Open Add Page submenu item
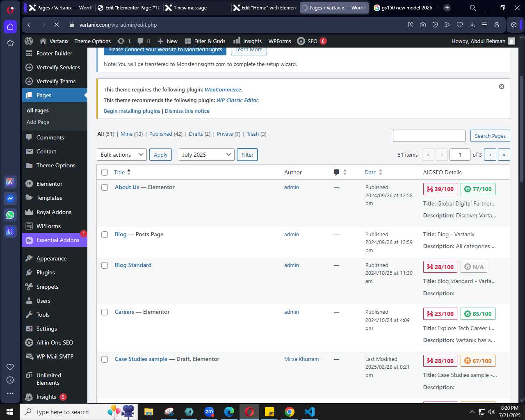This screenshot has height=420, width=525. [x=38, y=122]
